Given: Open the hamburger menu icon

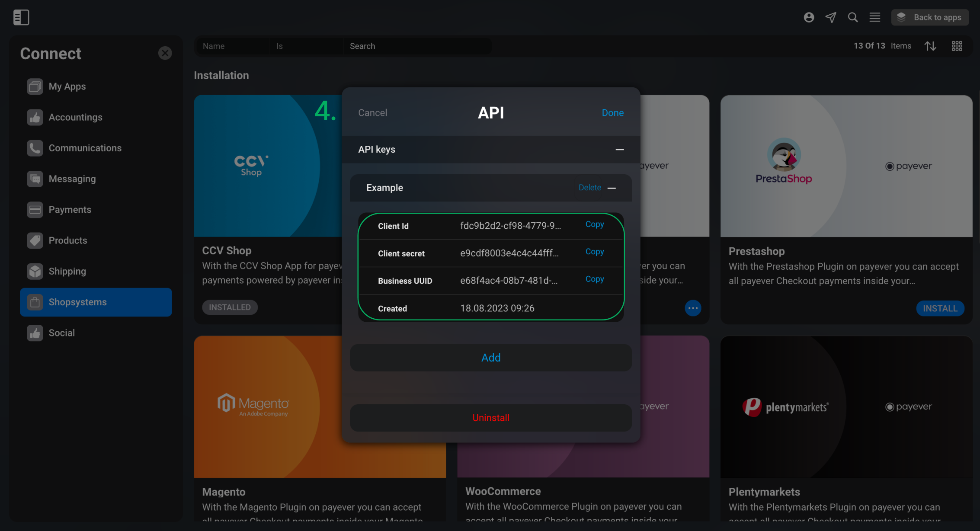Looking at the screenshot, I should coord(875,17).
